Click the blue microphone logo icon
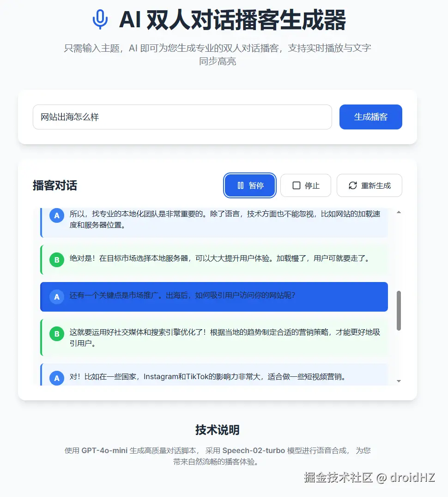Image resolution: width=448 pixels, height=497 pixels. pyautogui.click(x=100, y=20)
